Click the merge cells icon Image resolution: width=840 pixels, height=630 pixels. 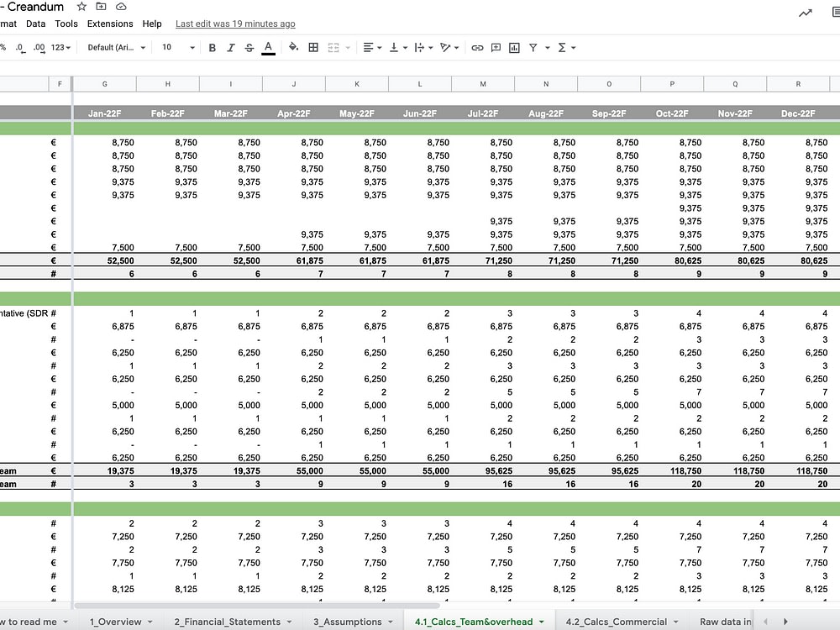pyautogui.click(x=333, y=48)
